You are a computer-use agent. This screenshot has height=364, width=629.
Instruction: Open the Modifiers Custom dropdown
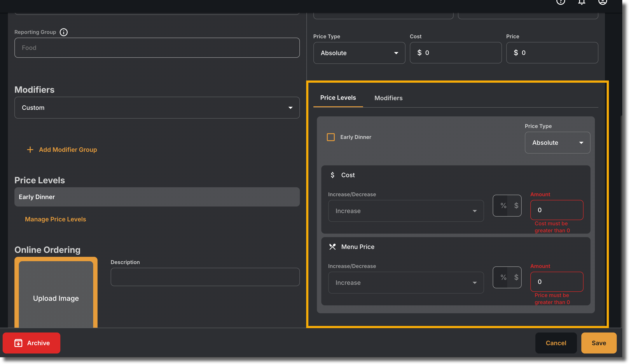click(157, 108)
